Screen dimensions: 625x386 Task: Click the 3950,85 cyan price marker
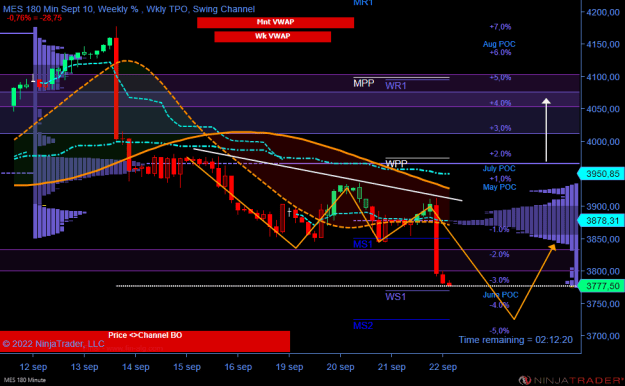point(601,174)
